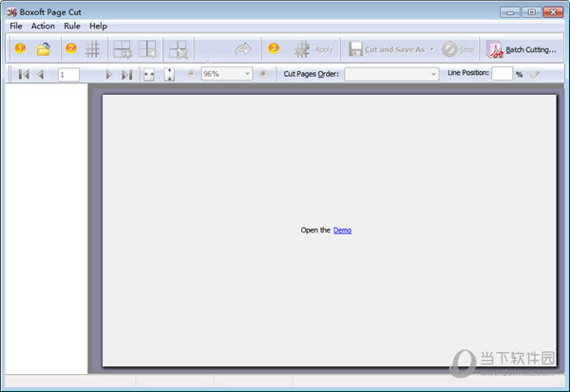This screenshot has height=392, width=570.
Task: Fit page to width
Action: pos(149,74)
